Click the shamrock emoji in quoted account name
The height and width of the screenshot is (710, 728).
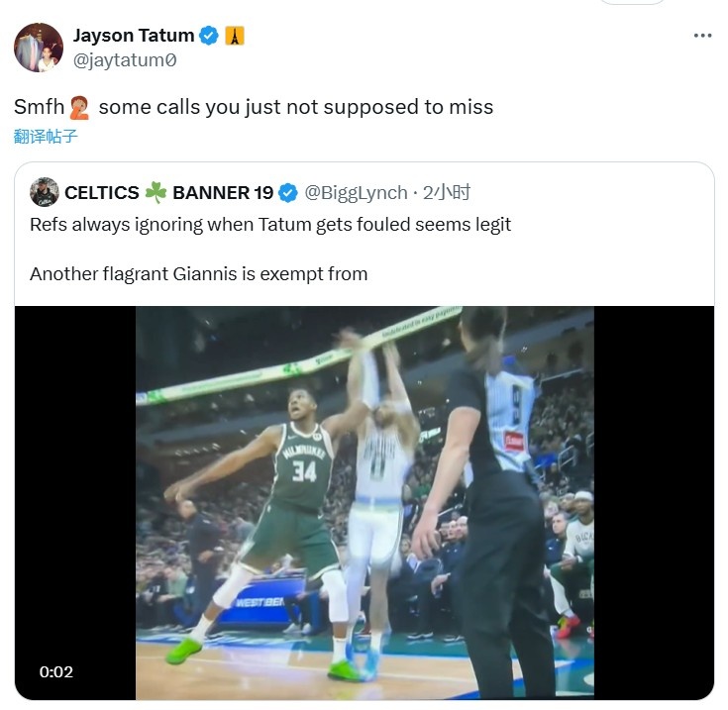click(156, 192)
